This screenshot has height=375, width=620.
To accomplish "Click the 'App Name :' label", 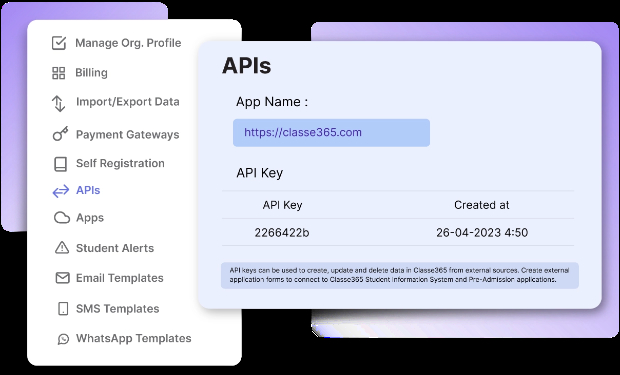I will (272, 102).
